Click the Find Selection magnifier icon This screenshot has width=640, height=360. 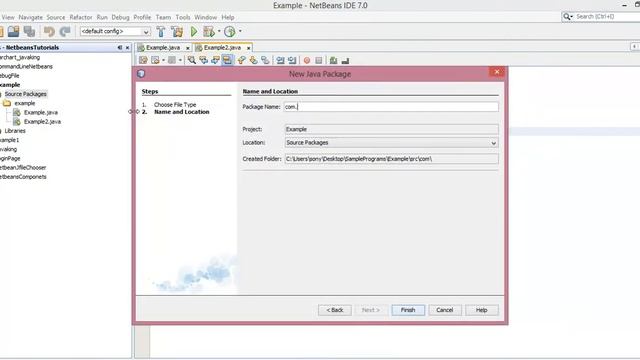[x=191, y=60]
